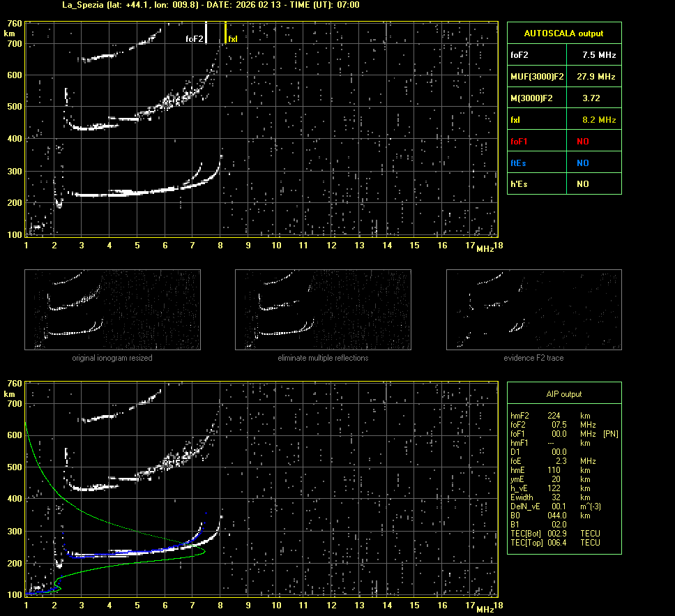Viewport: 675px width, 616px height.
Task: Select the h'Es NO row
Action: tap(563, 184)
